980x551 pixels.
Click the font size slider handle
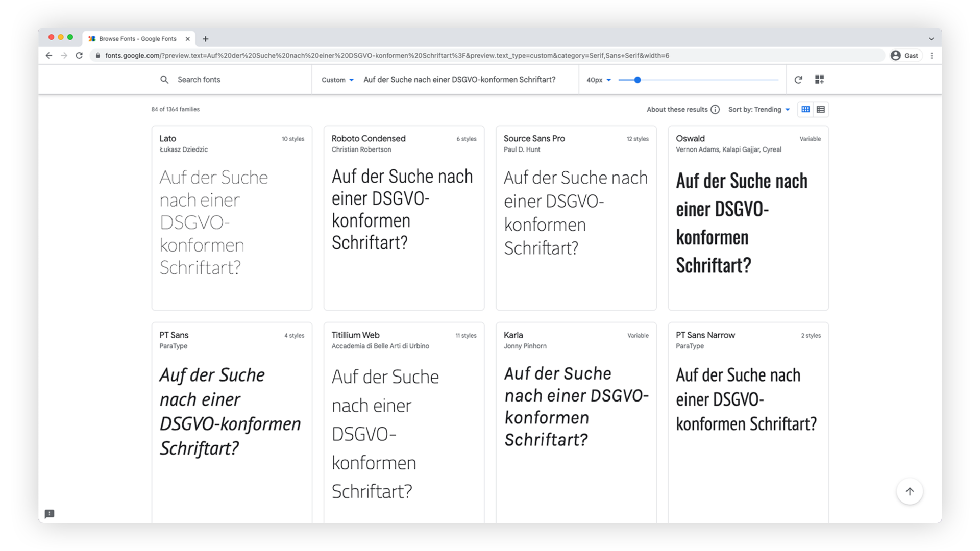pos(638,80)
